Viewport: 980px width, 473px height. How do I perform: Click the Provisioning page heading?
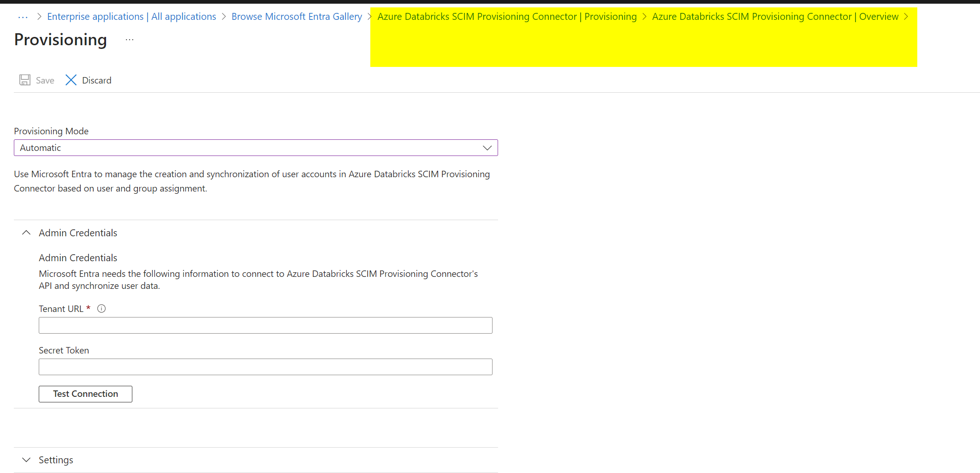60,40
